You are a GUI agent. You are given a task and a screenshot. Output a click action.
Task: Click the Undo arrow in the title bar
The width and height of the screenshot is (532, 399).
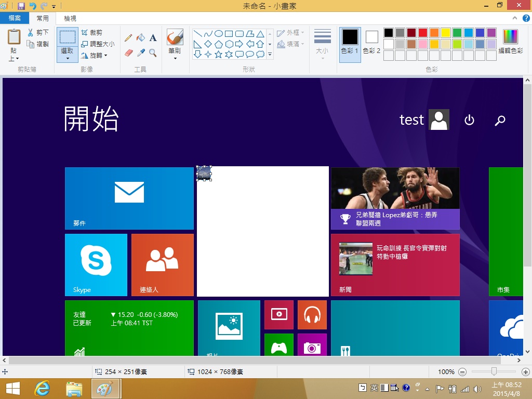click(33, 6)
